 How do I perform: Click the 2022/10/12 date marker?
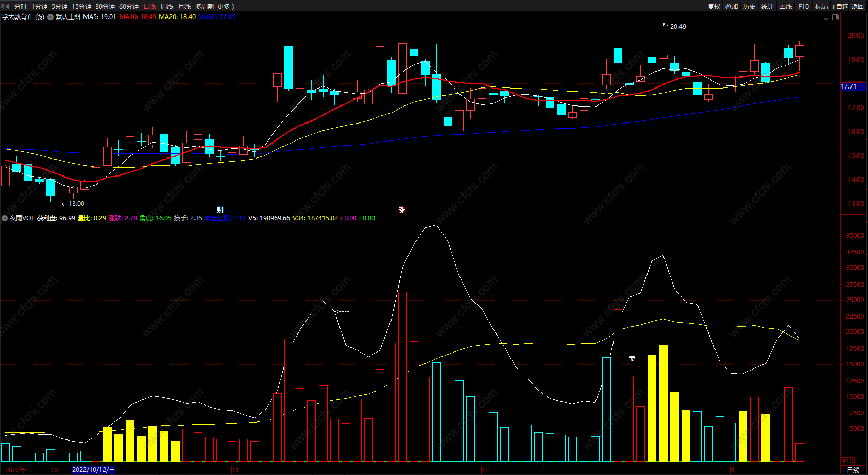[93, 470]
